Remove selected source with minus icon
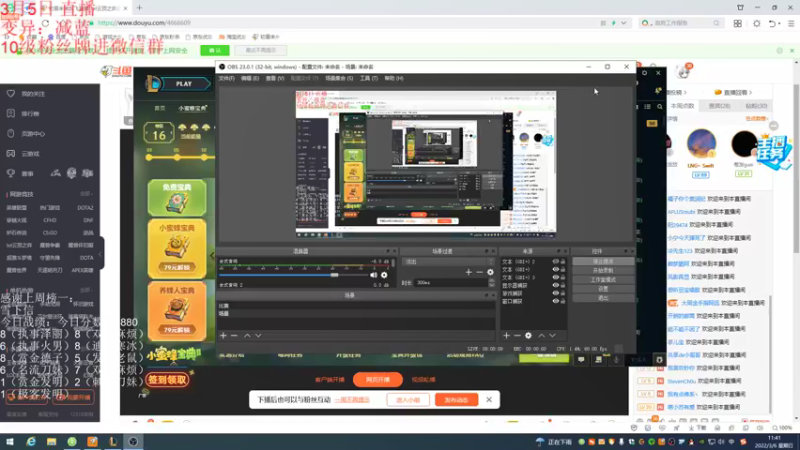This screenshot has height=450, width=800. click(x=517, y=336)
